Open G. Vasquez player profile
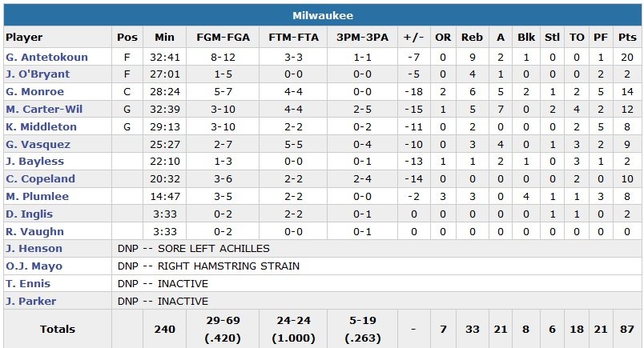 tap(38, 145)
